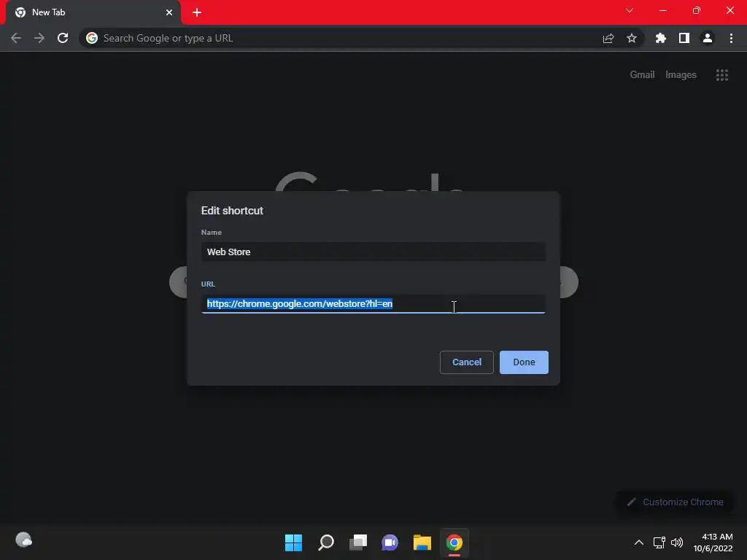Open the Extensions puzzle icon
Viewport: 747px width, 560px height.
pyautogui.click(x=661, y=38)
